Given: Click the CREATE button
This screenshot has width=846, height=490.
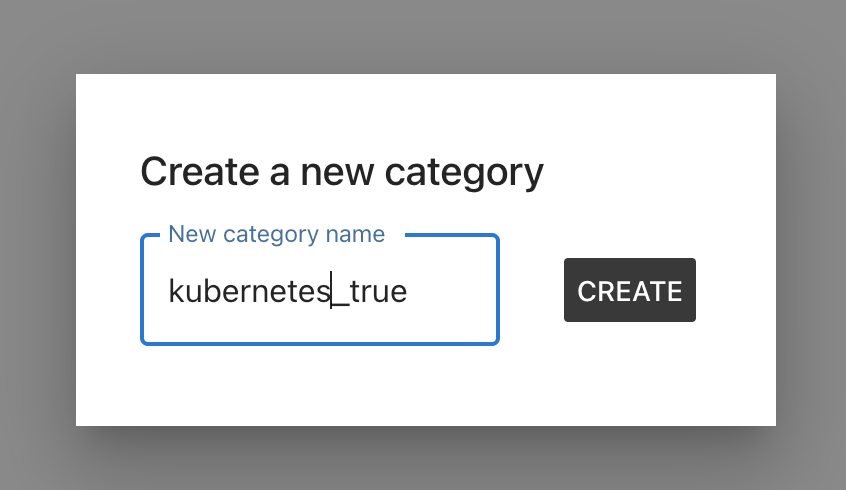Looking at the screenshot, I should click(630, 291).
